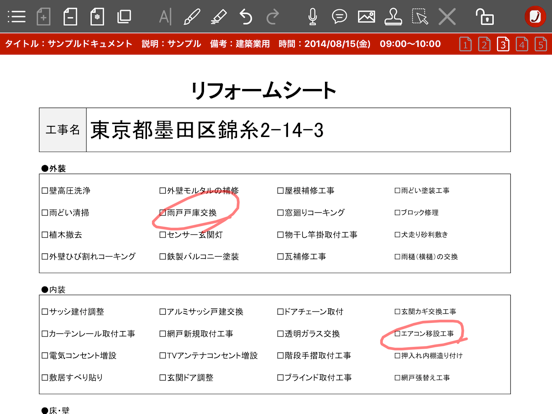Select the selection cursor tool
552x414 pixels.
click(x=420, y=17)
